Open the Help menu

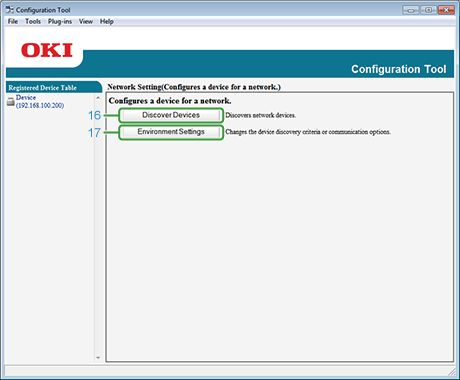pyautogui.click(x=107, y=22)
